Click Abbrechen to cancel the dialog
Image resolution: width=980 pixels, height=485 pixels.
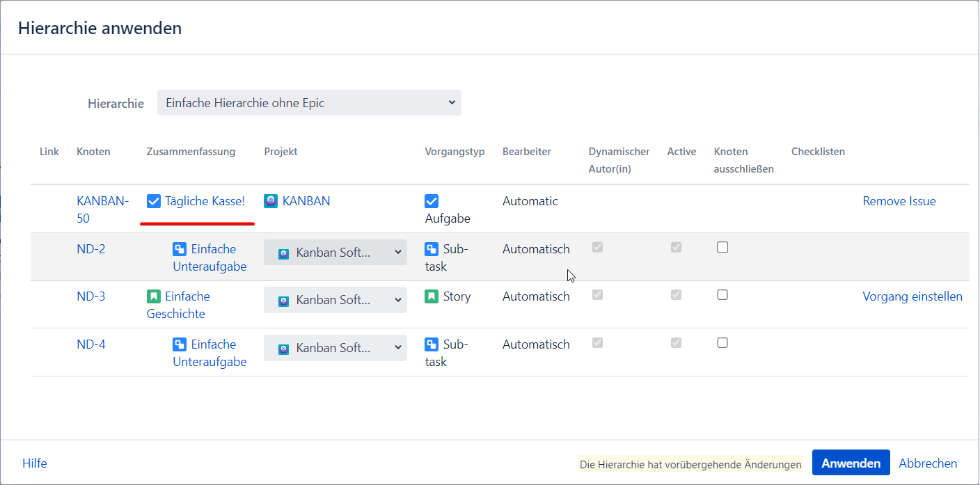pos(928,463)
